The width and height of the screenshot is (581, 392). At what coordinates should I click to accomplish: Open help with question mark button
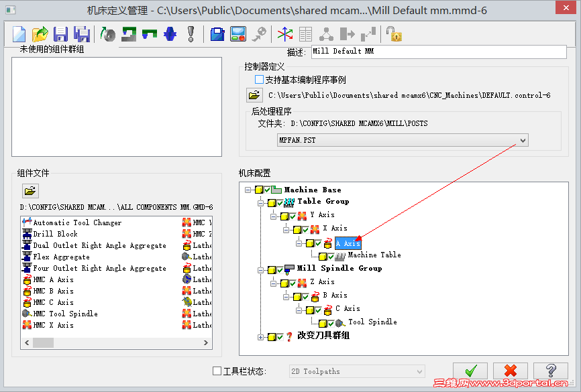point(551,370)
